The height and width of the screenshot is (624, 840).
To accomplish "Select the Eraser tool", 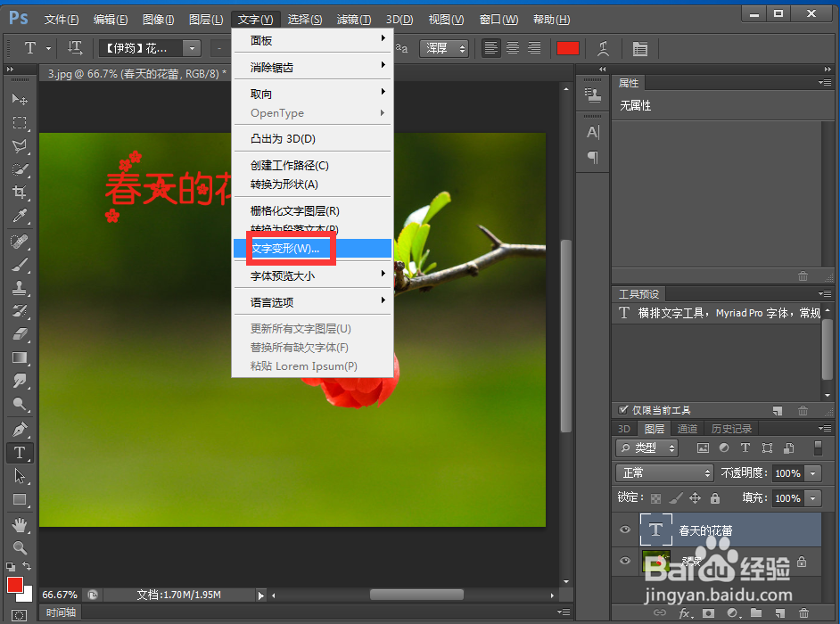I will pos(20,334).
